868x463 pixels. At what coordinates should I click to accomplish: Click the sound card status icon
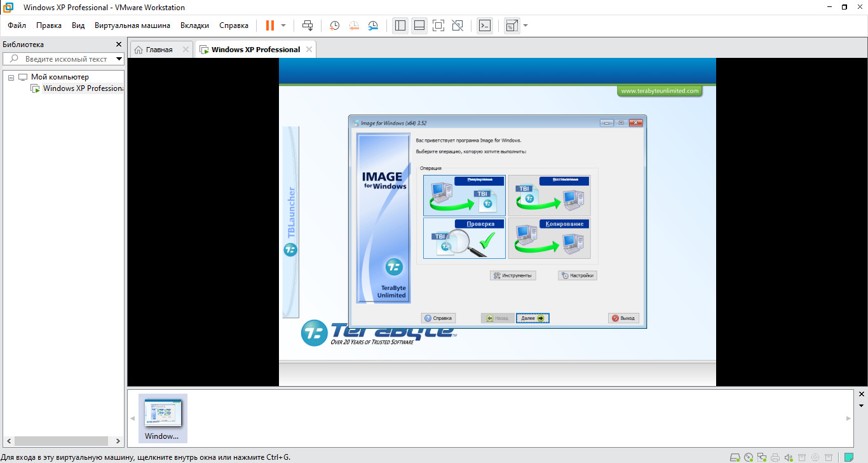point(789,457)
